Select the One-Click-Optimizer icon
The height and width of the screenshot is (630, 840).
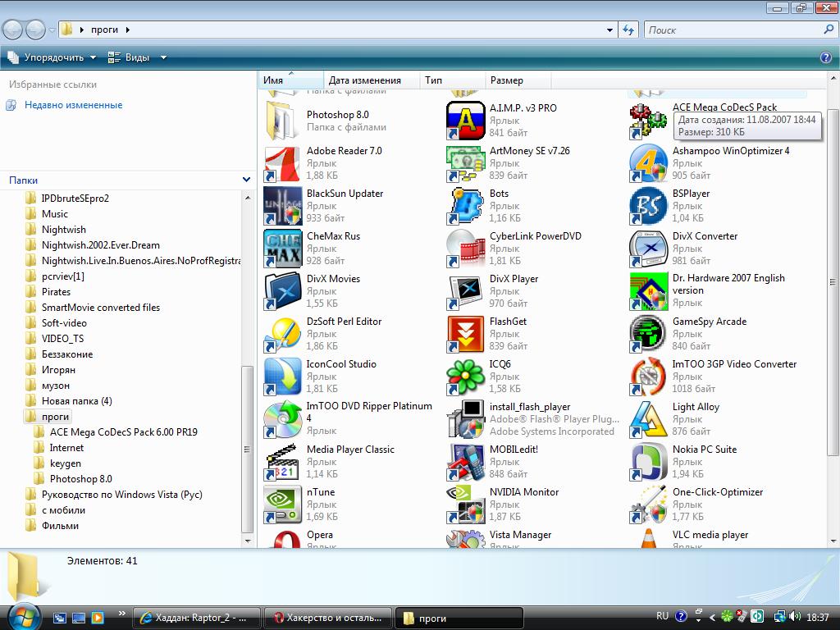648,504
